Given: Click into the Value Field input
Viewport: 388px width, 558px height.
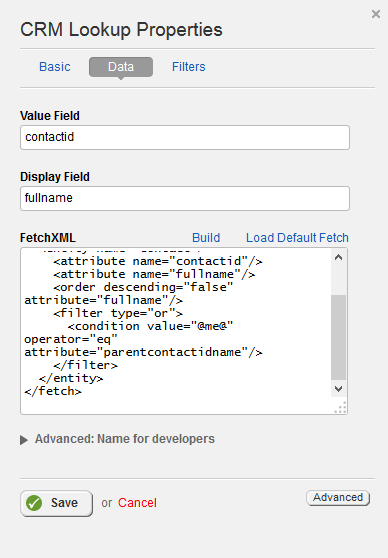Looking at the screenshot, I should pyautogui.click(x=185, y=137).
